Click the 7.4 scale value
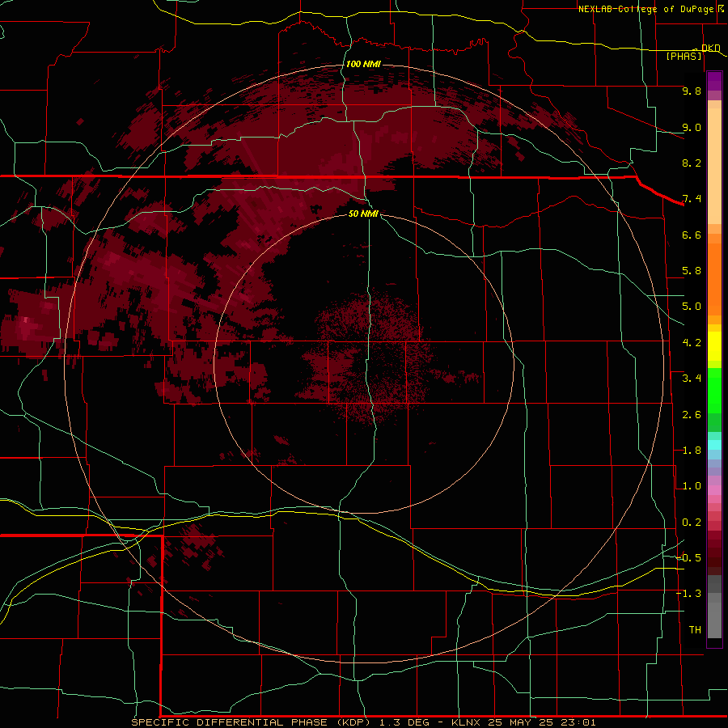728x728 pixels. coord(692,199)
